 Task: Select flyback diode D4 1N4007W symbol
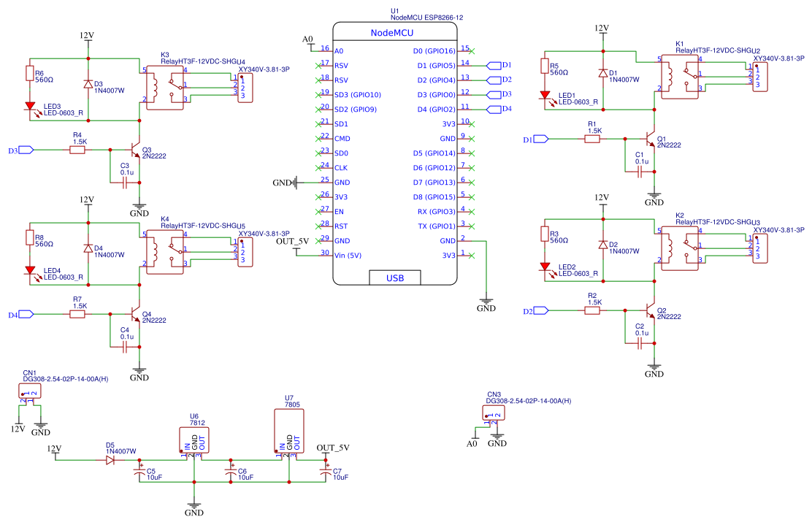(x=88, y=248)
